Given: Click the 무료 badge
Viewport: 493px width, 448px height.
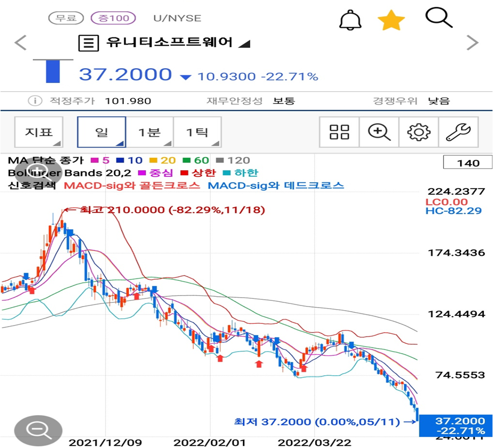Looking at the screenshot, I should pyautogui.click(x=66, y=18).
